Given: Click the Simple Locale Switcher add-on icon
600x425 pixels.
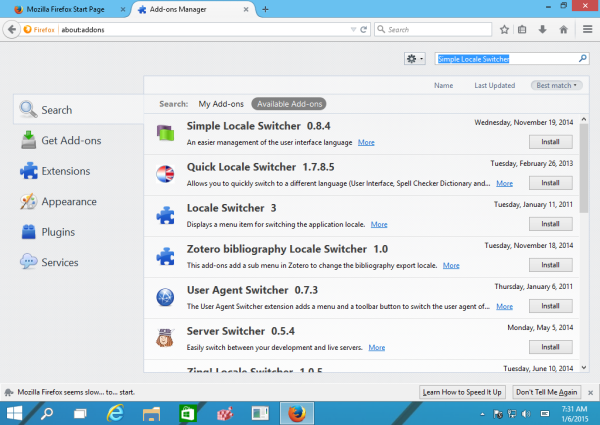Looking at the screenshot, I should [165, 133].
